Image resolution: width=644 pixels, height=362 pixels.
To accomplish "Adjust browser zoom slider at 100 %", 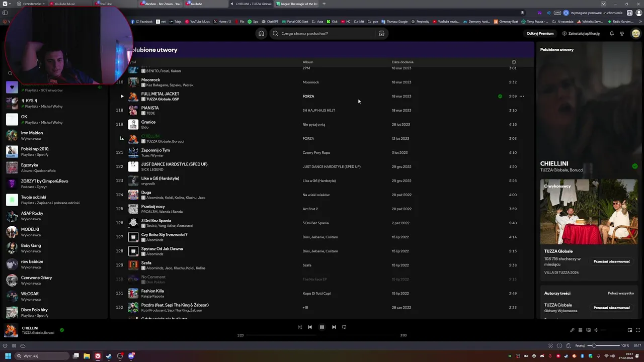I will coord(604,346).
